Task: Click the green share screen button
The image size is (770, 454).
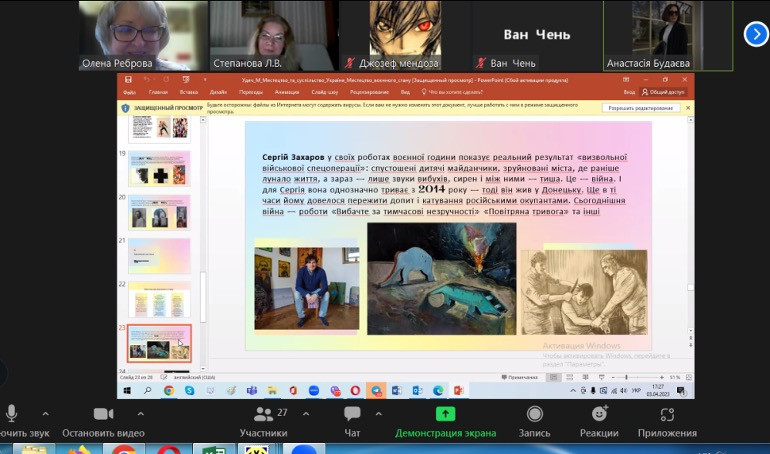Action: pos(445,414)
